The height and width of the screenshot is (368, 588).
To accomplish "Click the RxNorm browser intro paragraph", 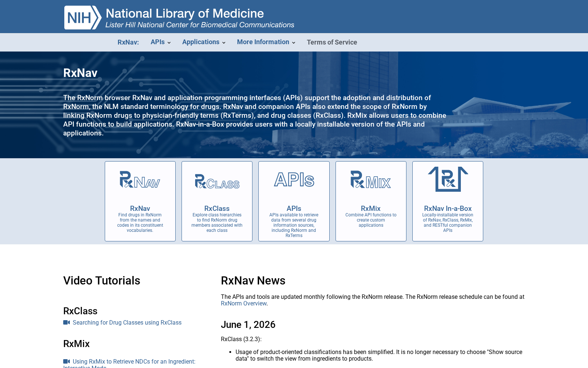I will click(255, 115).
